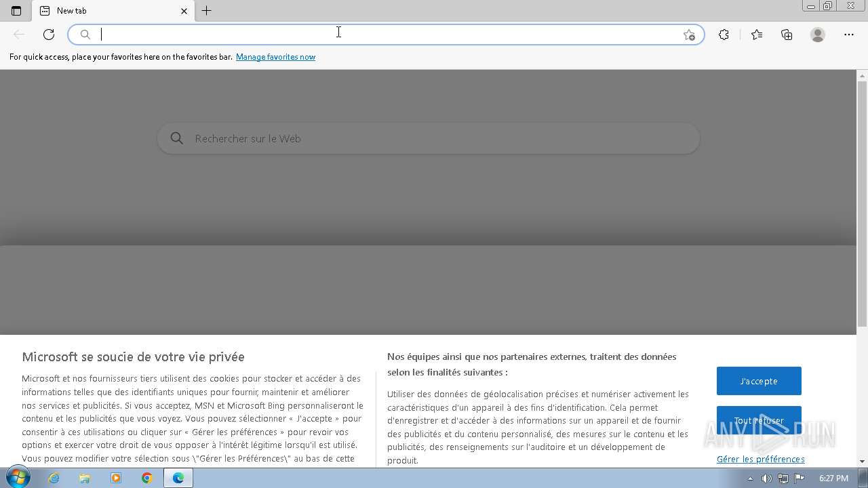Open a new tab with plus button
This screenshot has height=488, width=868.
pos(207,11)
